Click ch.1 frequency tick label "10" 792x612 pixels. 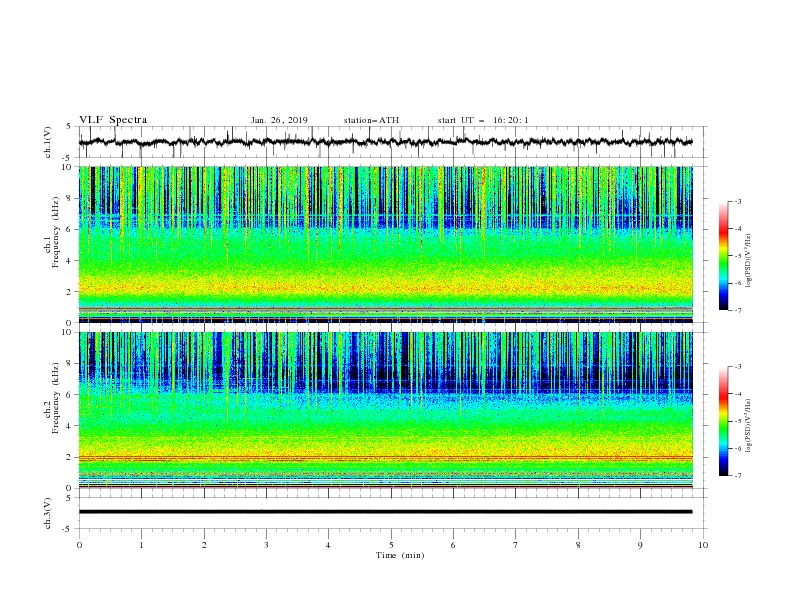(x=67, y=167)
